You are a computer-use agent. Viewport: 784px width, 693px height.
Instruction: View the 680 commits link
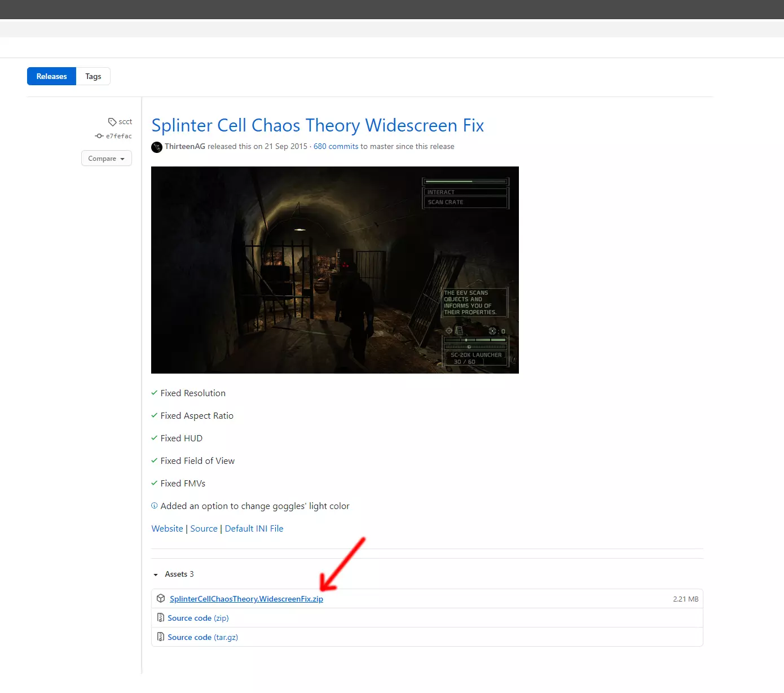coord(336,146)
